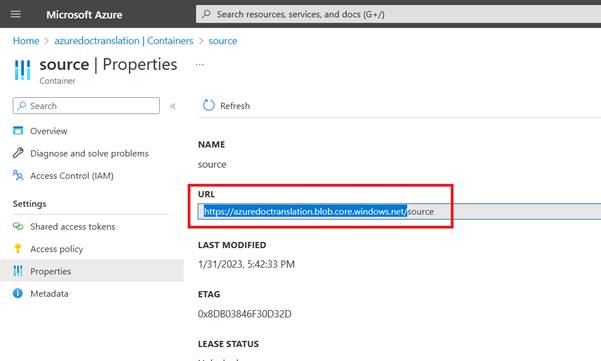Click the Refresh button
601x361 pixels.
coord(226,105)
